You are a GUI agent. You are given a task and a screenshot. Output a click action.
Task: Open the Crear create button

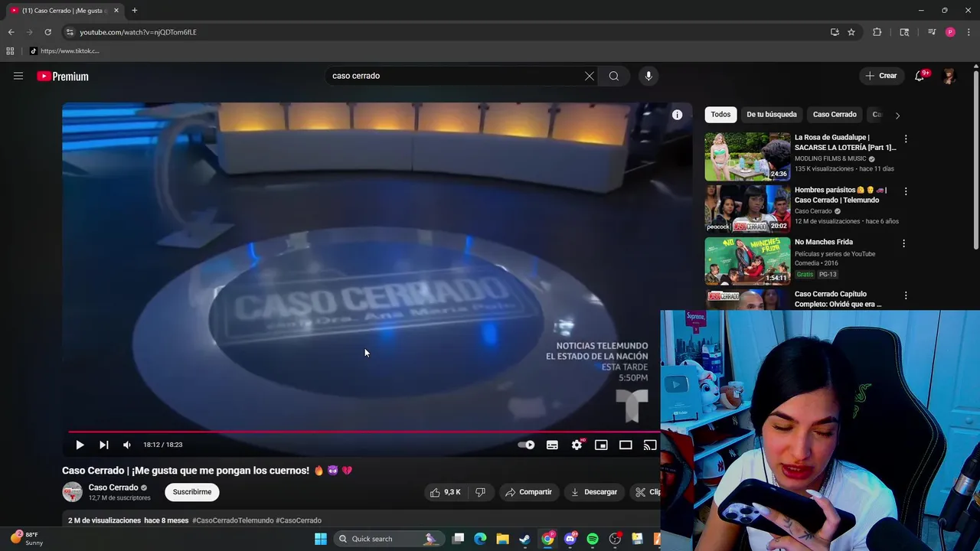(881, 76)
